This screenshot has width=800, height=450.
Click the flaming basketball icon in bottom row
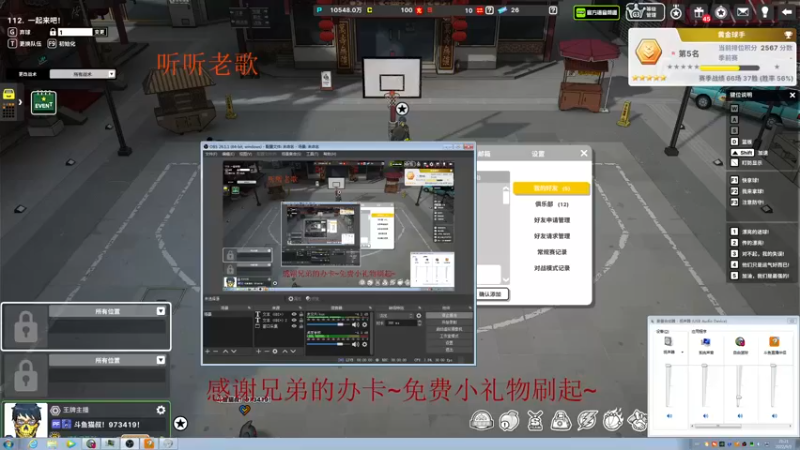point(613,420)
